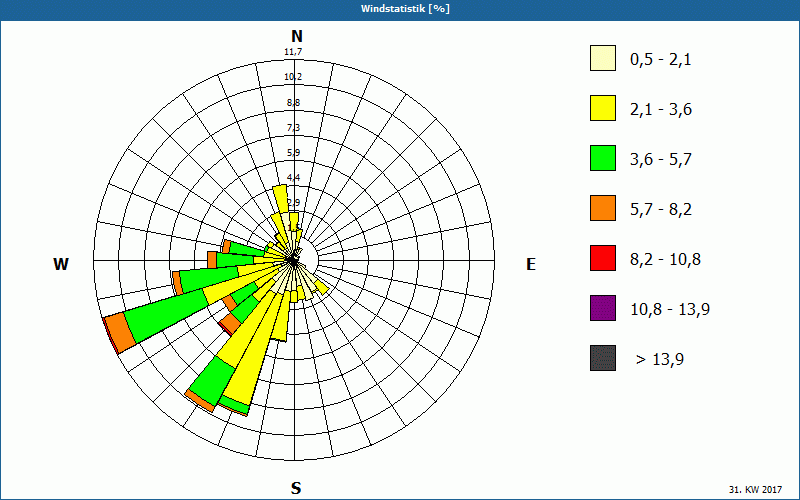Click the legend label '3,6 - 5,7'

661,160
